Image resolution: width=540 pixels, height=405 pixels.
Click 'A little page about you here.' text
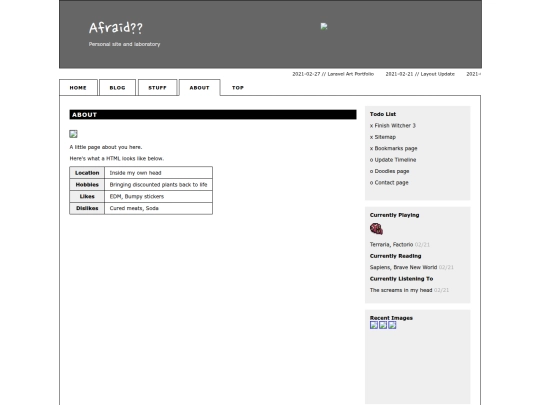click(x=106, y=147)
